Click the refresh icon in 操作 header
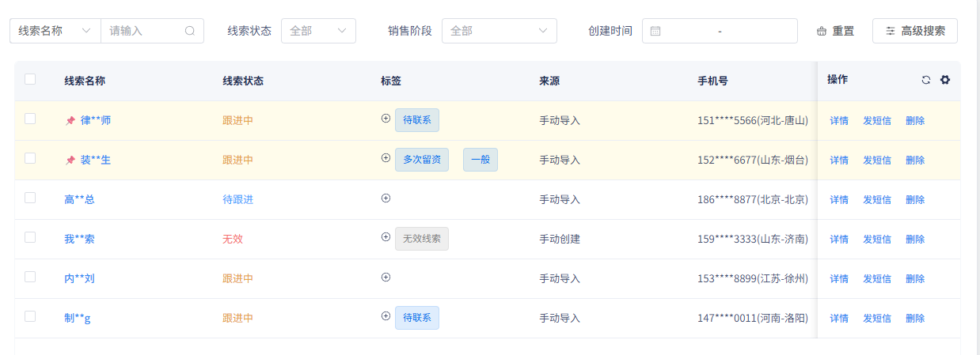This screenshot has width=980, height=355. [926, 80]
